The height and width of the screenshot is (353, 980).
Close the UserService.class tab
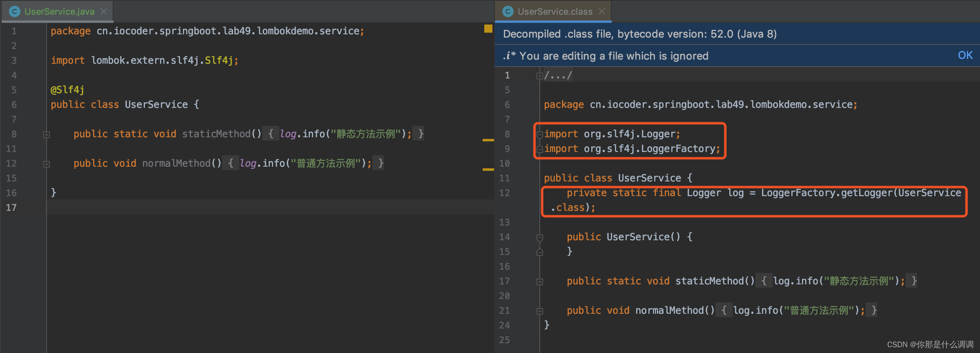[x=602, y=11]
